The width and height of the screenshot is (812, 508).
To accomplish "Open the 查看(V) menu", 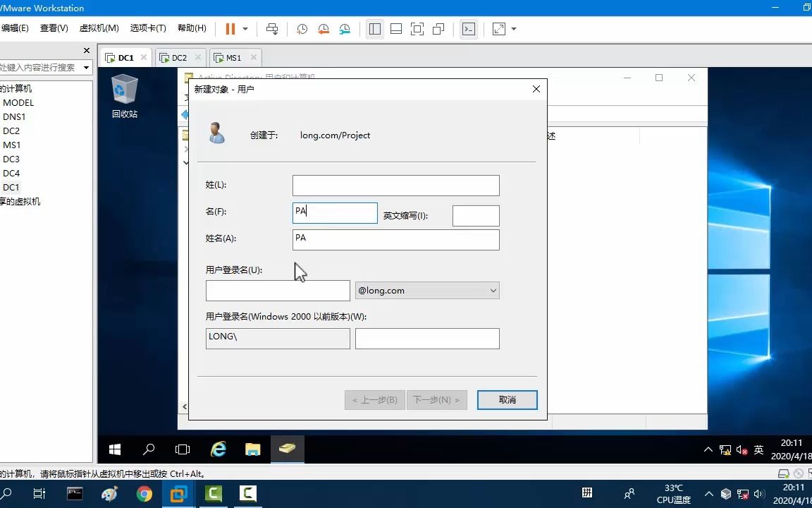I will (x=54, y=28).
